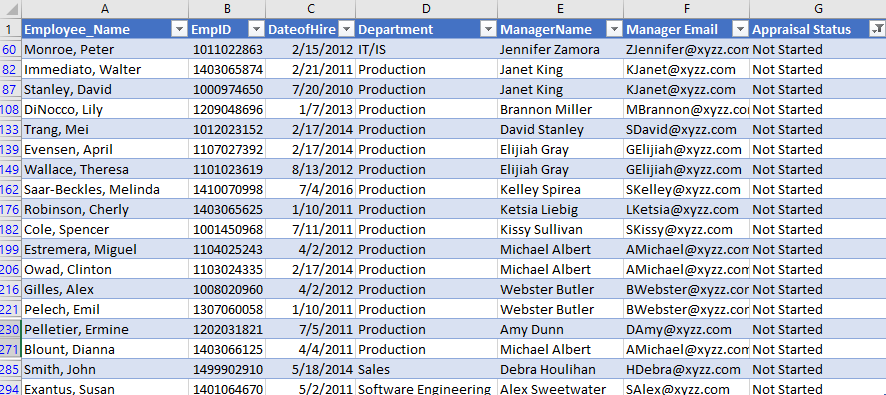
Task: Click hire date 7/4/2016 cell
Action: coord(311,189)
